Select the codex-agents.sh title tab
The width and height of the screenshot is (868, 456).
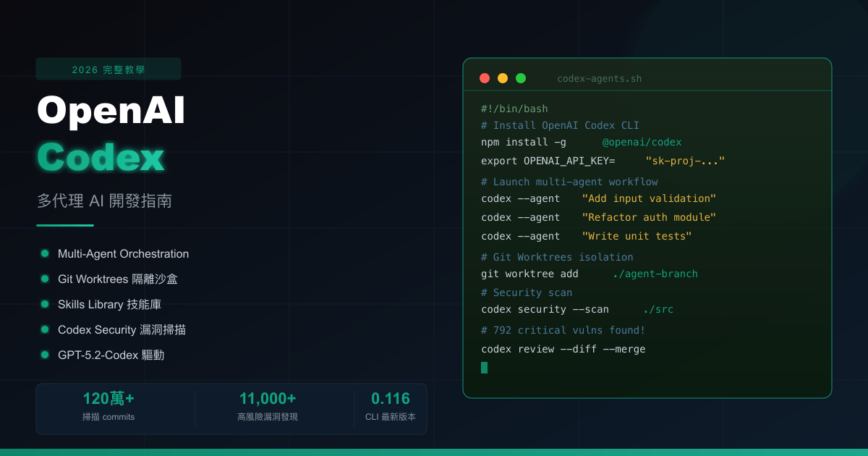(599, 78)
